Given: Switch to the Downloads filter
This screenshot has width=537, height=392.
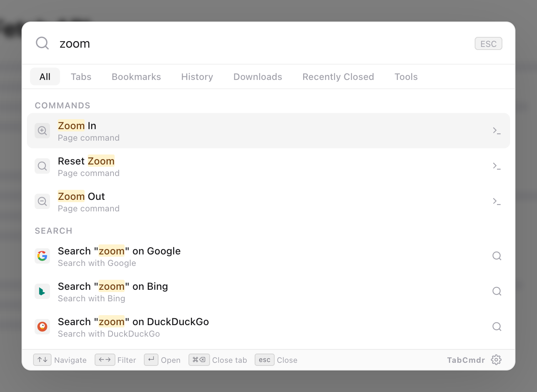Looking at the screenshot, I should coord(258,77).
